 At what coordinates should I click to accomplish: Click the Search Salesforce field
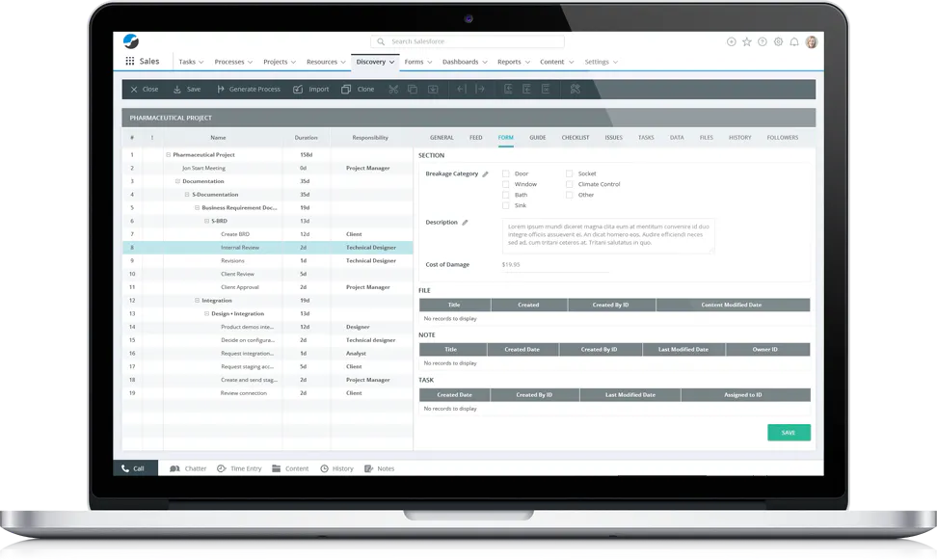pyautogui.click(x=468, y=41)
